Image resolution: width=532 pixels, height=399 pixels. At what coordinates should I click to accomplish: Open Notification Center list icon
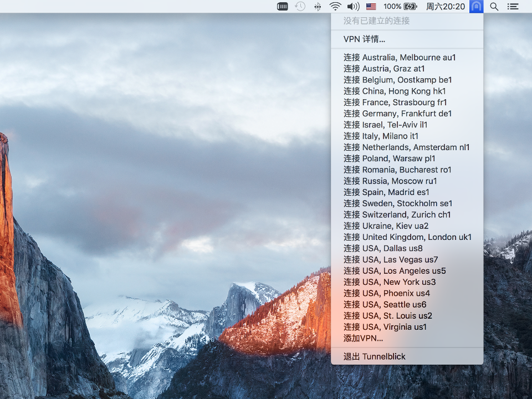coord(513,7)
